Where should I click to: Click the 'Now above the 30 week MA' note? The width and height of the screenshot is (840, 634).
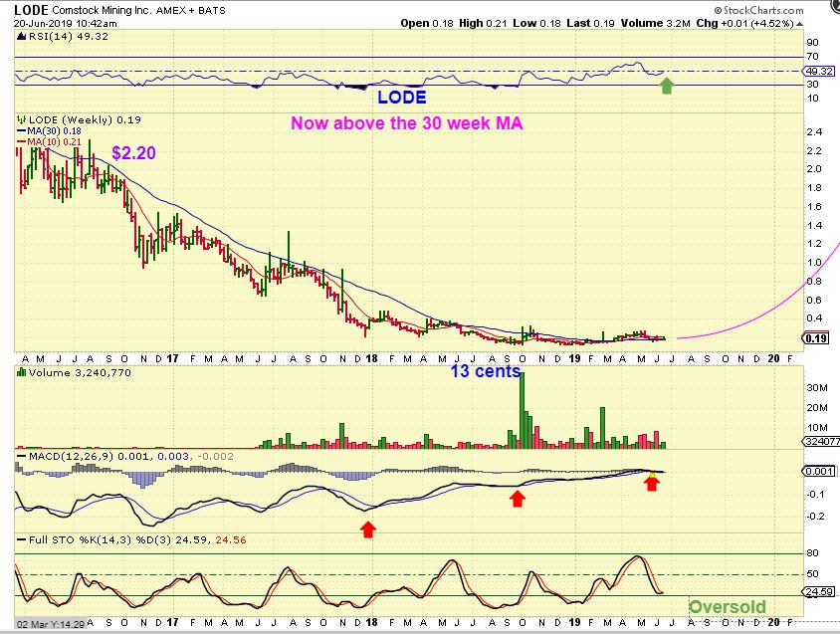[407, 123]
